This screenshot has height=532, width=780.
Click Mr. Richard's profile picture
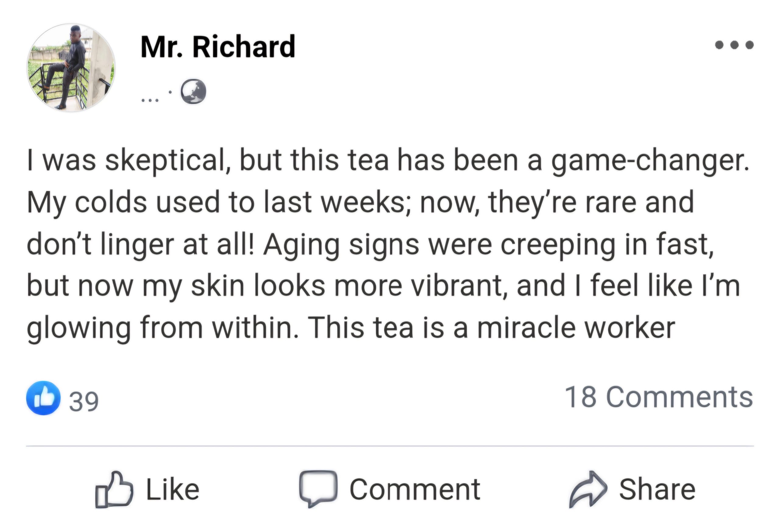71,67
